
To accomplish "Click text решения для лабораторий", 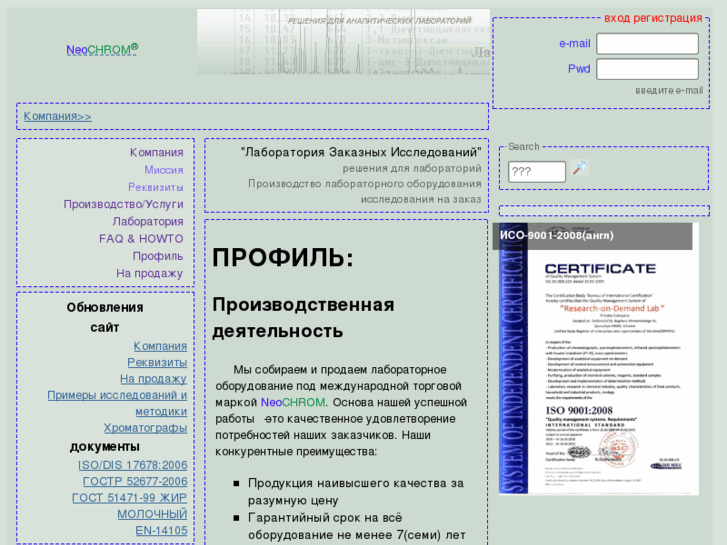I will point(412,168).
